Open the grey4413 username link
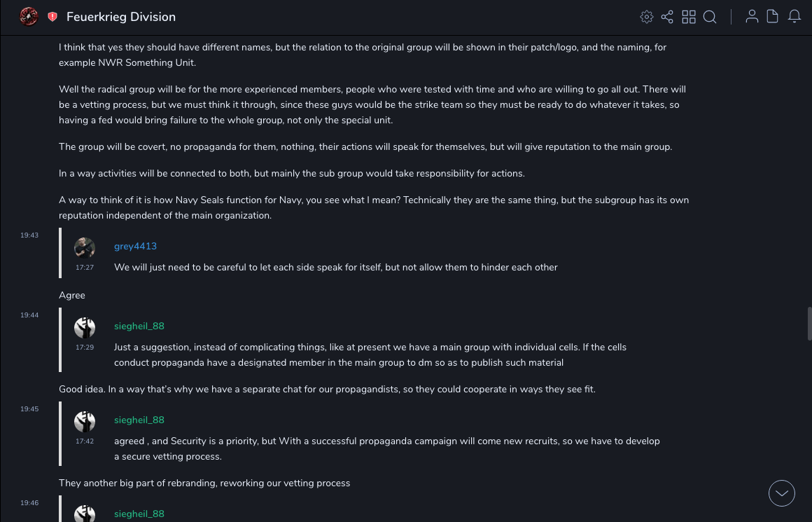This screenshot has width=812, height=522. [x=135, y=247]
